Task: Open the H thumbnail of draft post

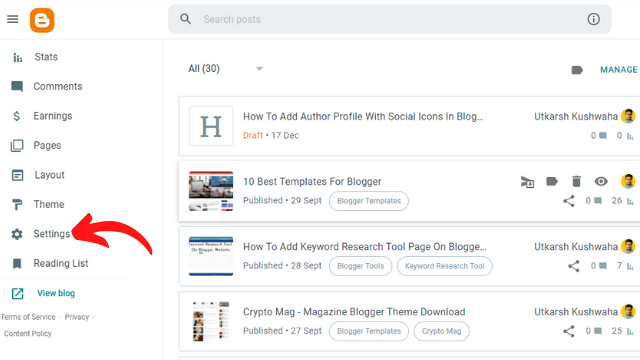Action: [x=211, y=126]
